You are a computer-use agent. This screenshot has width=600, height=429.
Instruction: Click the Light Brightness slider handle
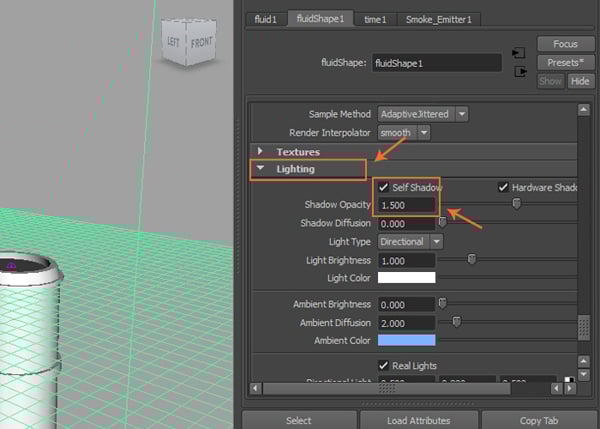(472, 259)
